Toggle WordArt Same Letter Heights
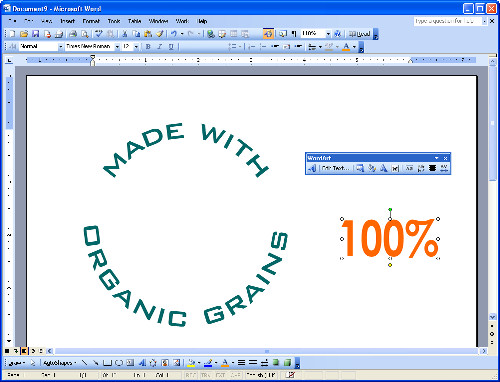500x382 pixels. [x=409, y=168]
